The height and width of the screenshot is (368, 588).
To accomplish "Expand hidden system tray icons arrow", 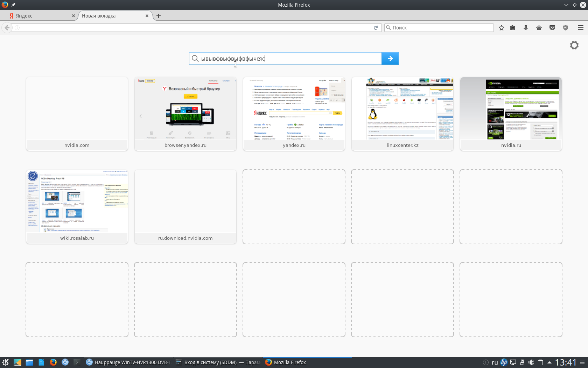I will [x=549, y=362].
